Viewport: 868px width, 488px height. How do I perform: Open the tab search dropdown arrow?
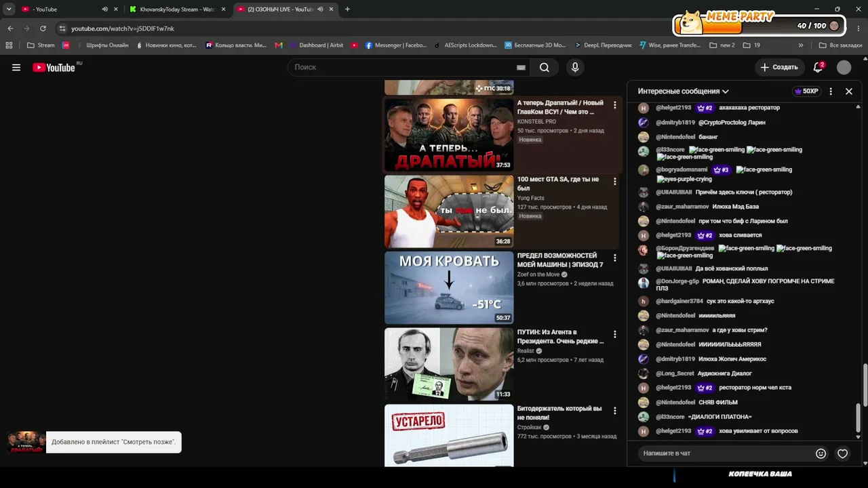click(x=9, y=9)
